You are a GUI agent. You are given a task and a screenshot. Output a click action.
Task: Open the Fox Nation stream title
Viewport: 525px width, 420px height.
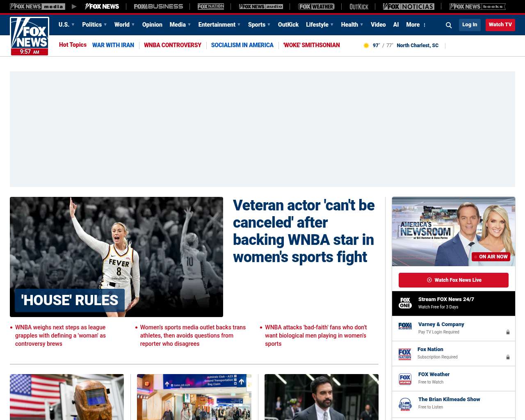click(x=430, y=349)
